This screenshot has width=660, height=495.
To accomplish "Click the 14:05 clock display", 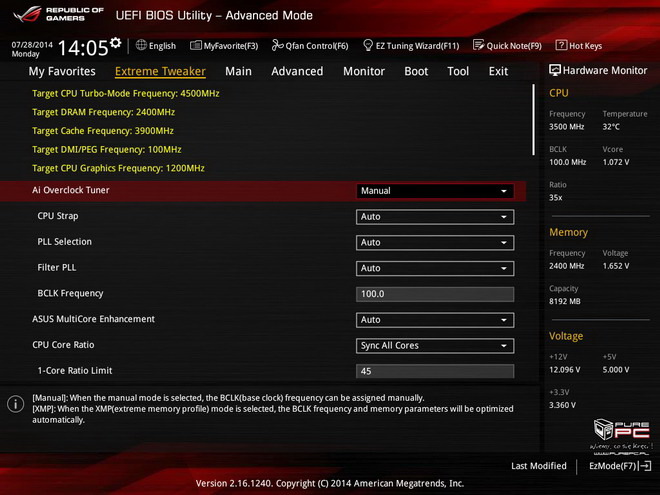I will click(83, 48).
